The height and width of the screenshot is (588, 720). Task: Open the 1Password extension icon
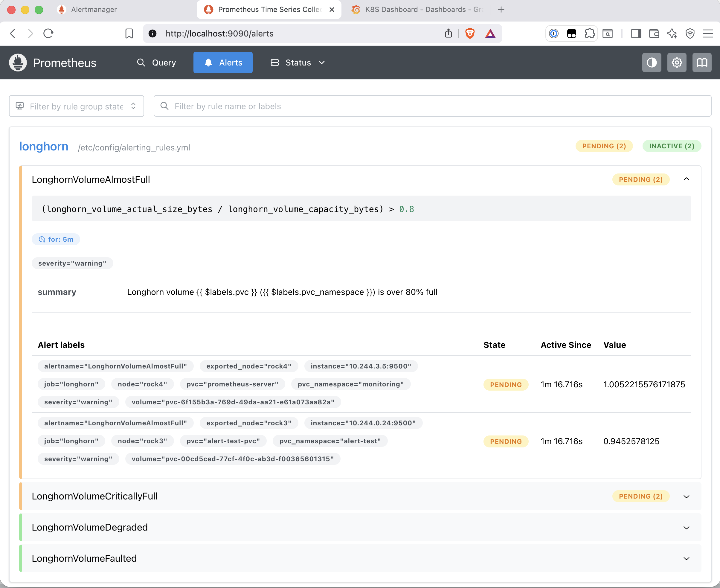click(x=554, y=33)
